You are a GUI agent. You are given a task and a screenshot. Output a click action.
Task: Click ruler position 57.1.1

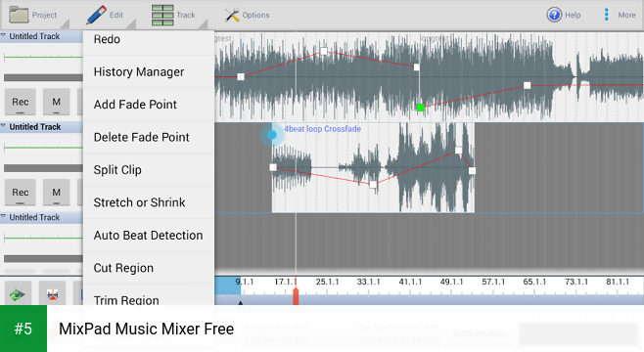[x=493, y=282]
